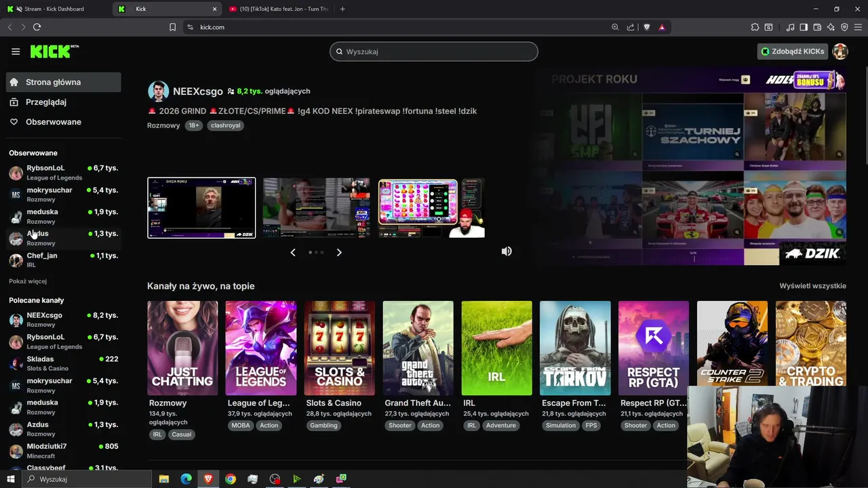
Task: Open the Slots & Casino category card
Action: tap(339, 348)
